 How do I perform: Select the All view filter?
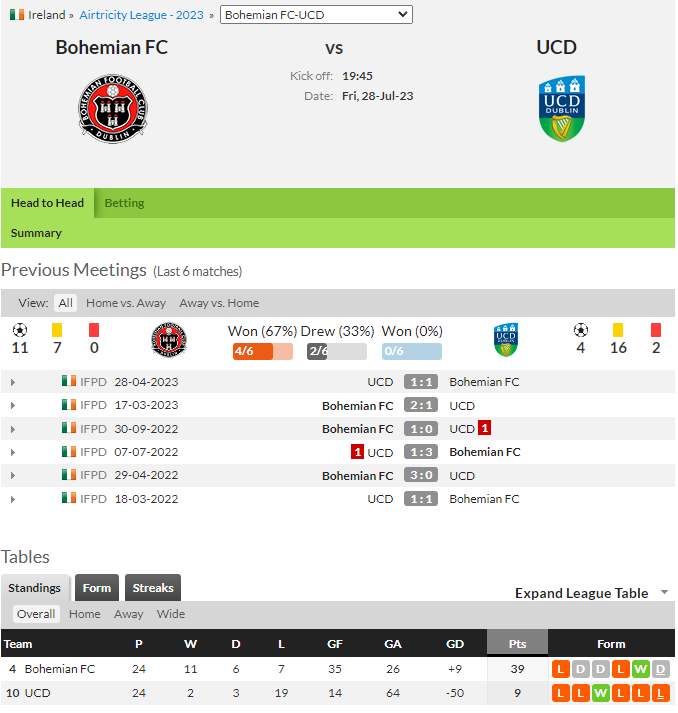coord(65,303)
